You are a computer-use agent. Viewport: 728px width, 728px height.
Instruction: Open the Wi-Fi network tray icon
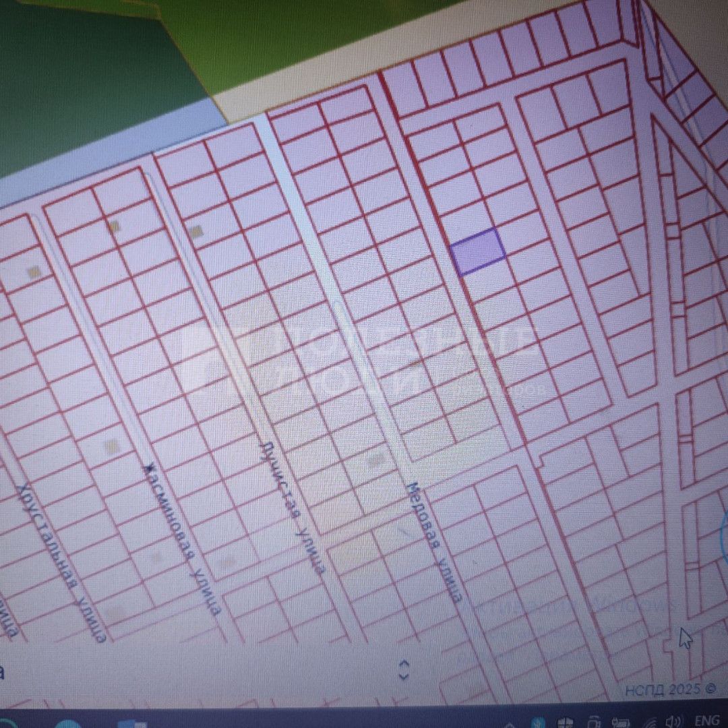click(650, 721)
